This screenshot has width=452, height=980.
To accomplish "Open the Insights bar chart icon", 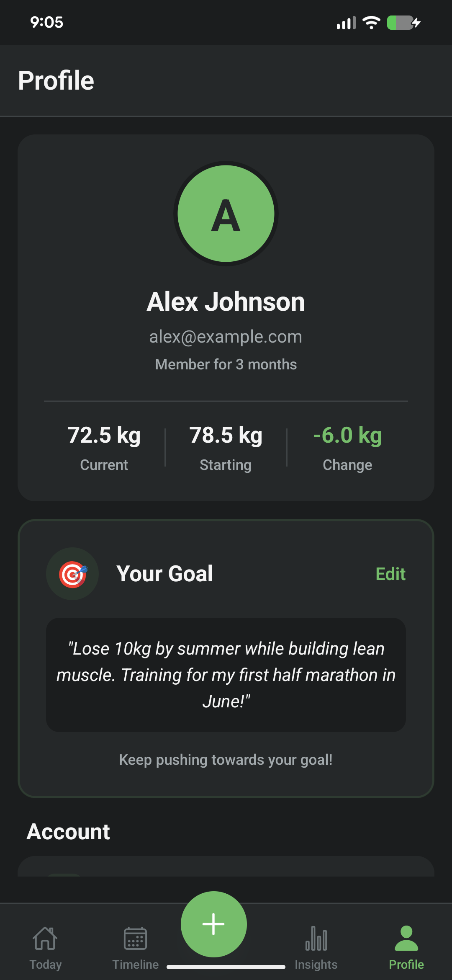I will [316, 938].
